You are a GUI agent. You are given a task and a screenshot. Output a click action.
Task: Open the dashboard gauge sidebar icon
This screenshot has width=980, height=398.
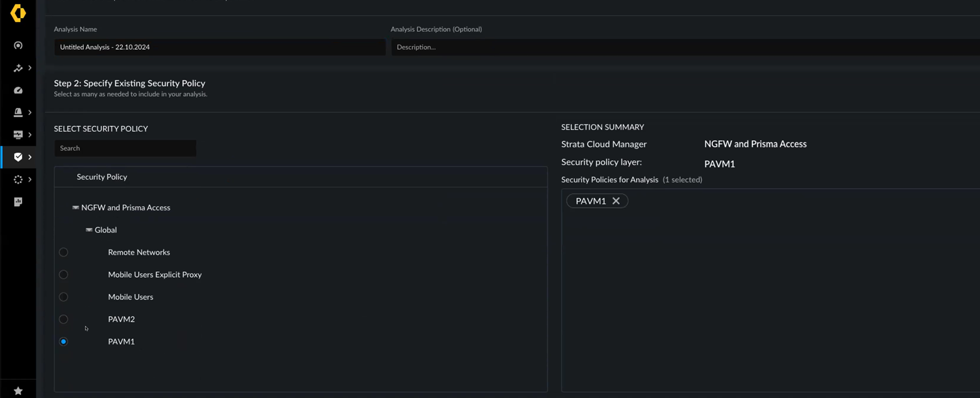(x=18, y=90)
